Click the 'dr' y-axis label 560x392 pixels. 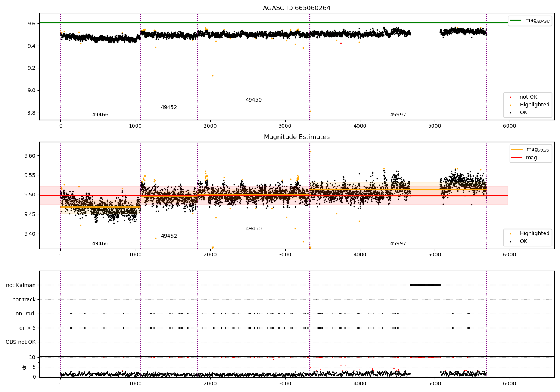click(24, 367)
